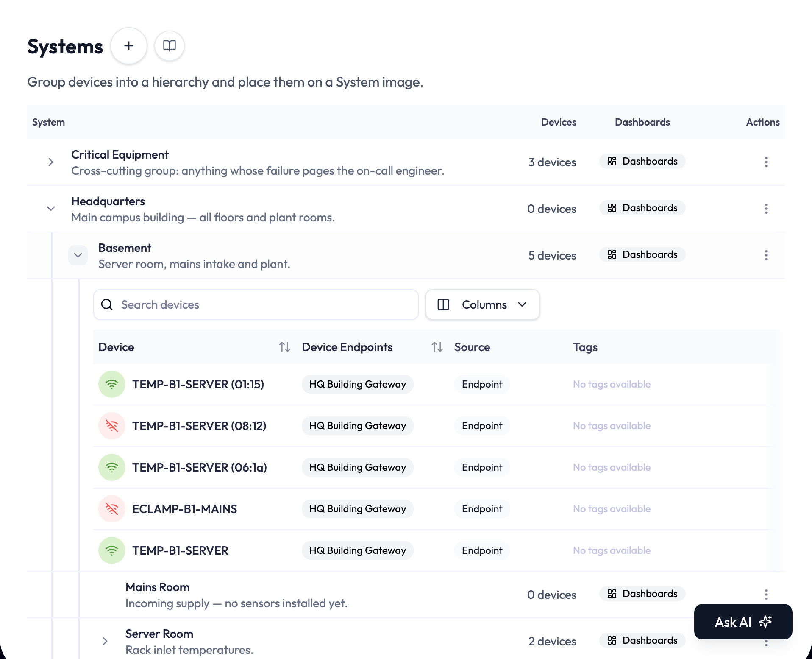Collapse the Basement subsystem
This screenshot has width=812, height=659.
[78, 255]
